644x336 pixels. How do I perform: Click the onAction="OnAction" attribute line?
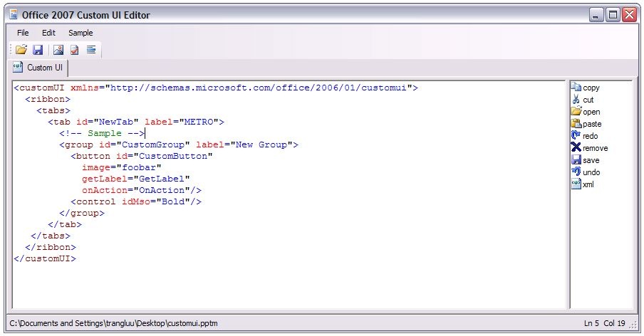coord(142,191)
